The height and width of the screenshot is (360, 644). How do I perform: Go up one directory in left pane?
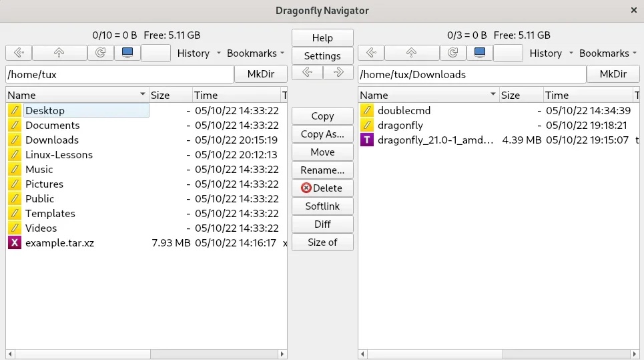(x=59, y=53)
